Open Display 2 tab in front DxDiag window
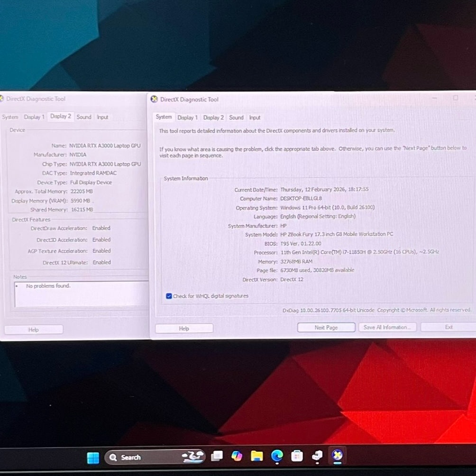Screen dimensions: 476x476 point(213,118)
